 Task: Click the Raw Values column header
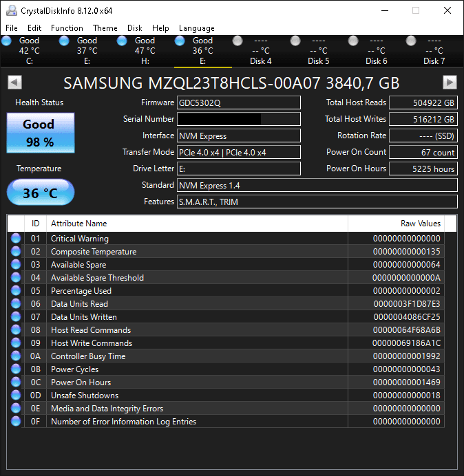pyautogui.click(x=397, y=224)
